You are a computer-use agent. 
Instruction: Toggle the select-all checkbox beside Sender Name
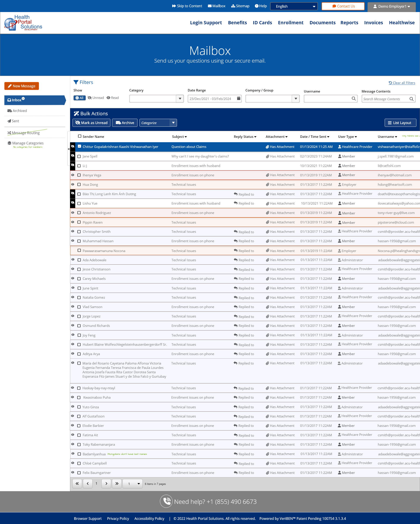(x=79, y=136)
